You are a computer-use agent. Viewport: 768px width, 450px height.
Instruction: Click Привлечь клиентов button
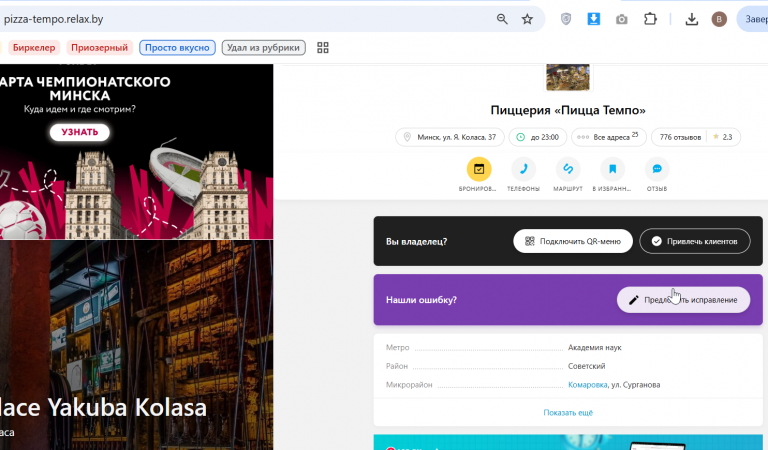[x=695, y=241]
